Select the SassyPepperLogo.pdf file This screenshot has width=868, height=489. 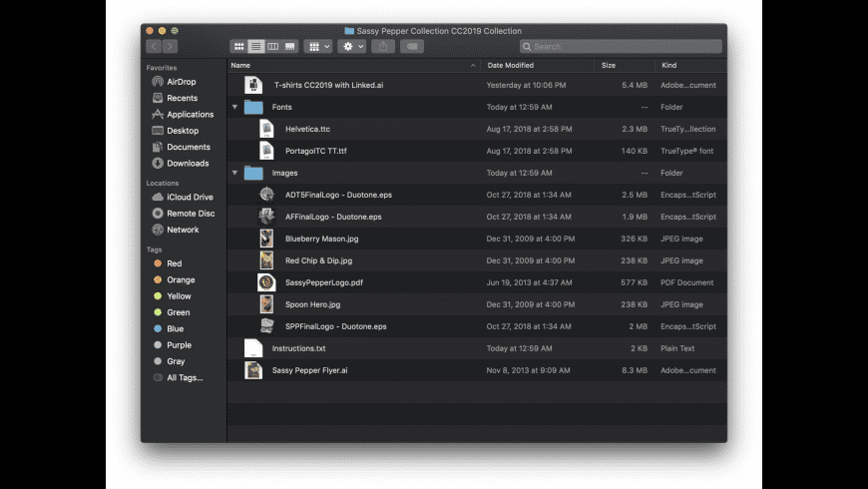(x=323, y=282)
